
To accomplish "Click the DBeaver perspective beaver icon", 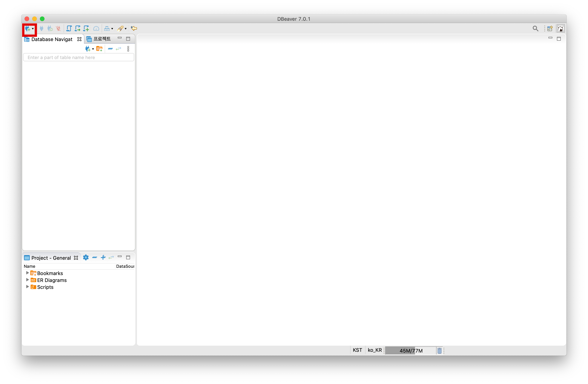I will coord(560,29).
